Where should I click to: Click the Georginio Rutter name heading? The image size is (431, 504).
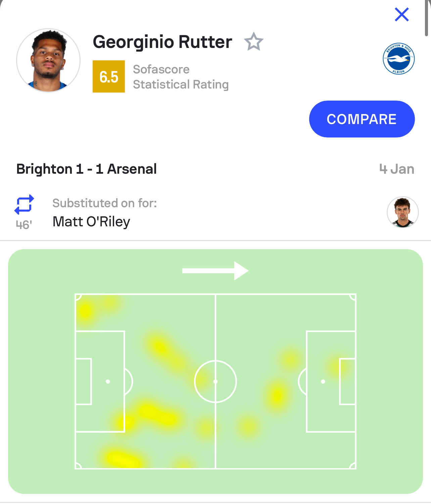click(162, 42)
